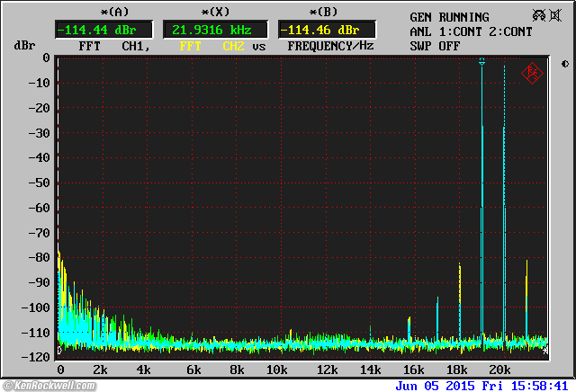Click the SWP OFF status text
The image size is (576, 392).
[436, 45]
